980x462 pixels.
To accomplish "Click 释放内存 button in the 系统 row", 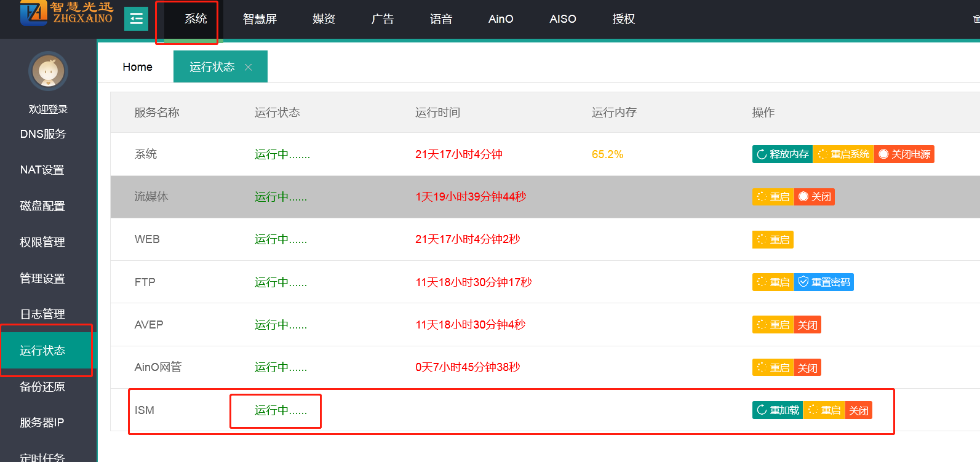I will coord(782,154).
